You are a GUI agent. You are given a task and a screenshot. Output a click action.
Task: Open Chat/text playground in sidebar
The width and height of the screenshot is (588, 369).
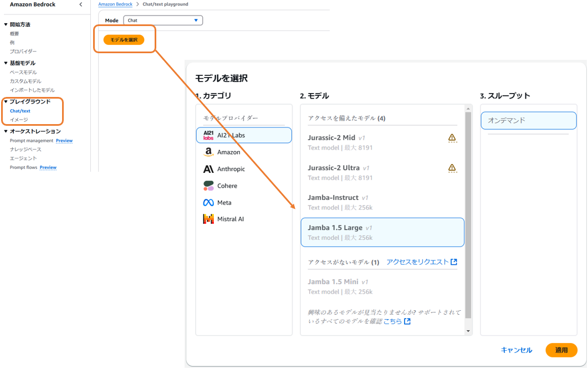[x=20, y=111]
